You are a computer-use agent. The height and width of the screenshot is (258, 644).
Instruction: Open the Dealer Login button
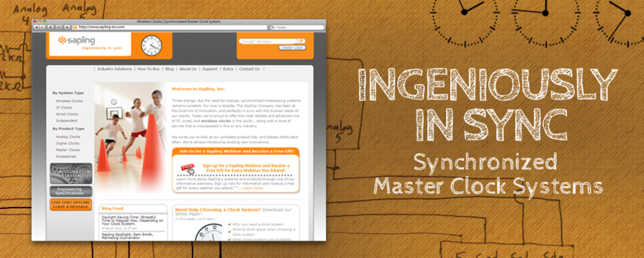292,47
